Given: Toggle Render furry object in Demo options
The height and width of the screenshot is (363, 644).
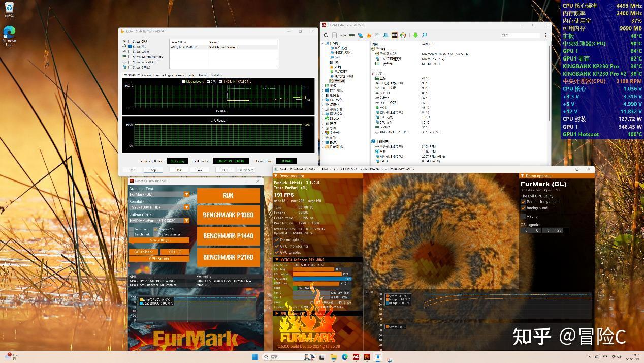Looking at the screenshot, I should (523, 202).
